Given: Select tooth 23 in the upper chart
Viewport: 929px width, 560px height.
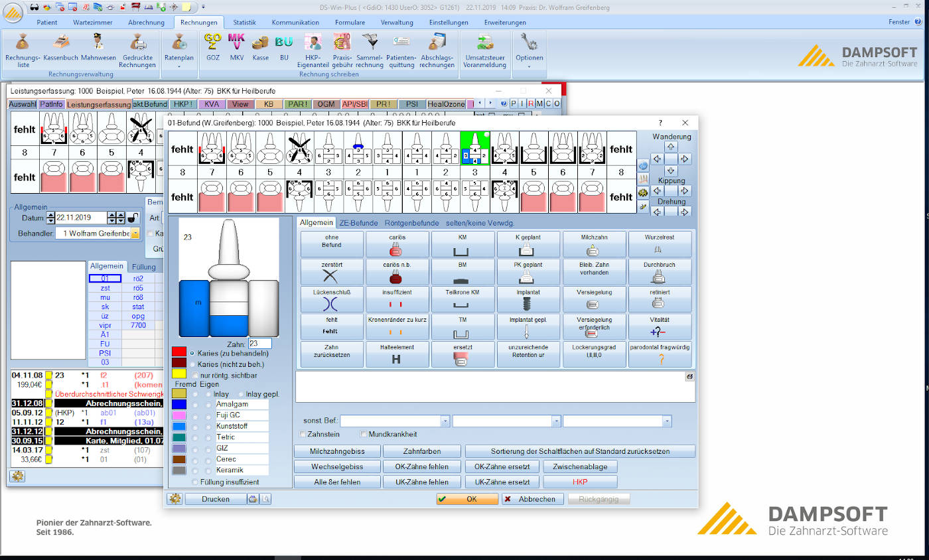Looking at the screenshot, I should 474,148.
